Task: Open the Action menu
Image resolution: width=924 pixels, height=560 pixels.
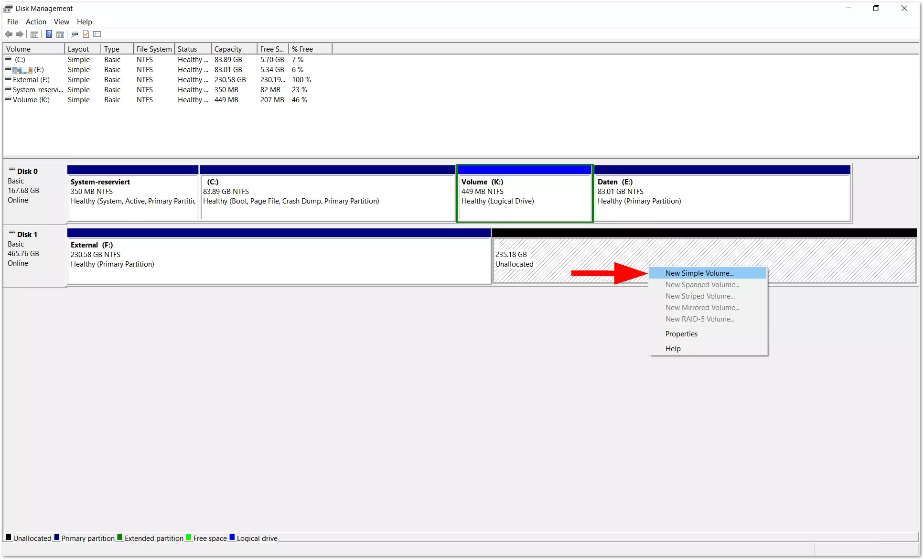Action: (36, 22)
